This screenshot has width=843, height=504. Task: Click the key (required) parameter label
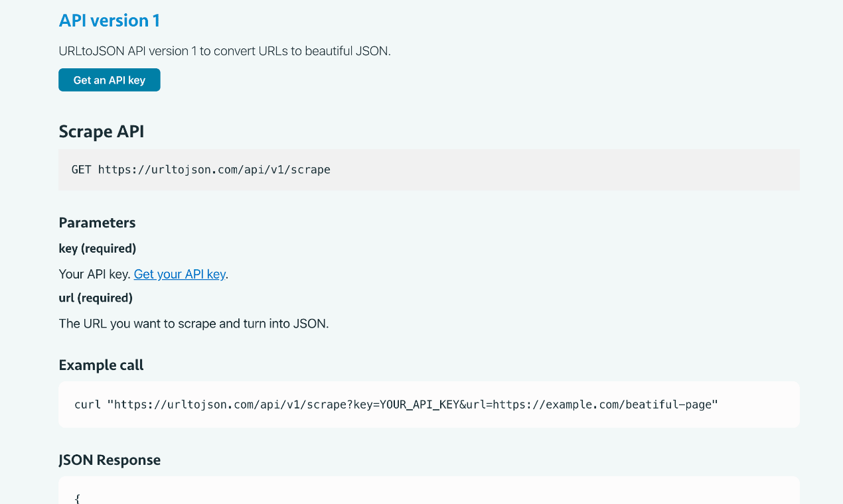97,248
